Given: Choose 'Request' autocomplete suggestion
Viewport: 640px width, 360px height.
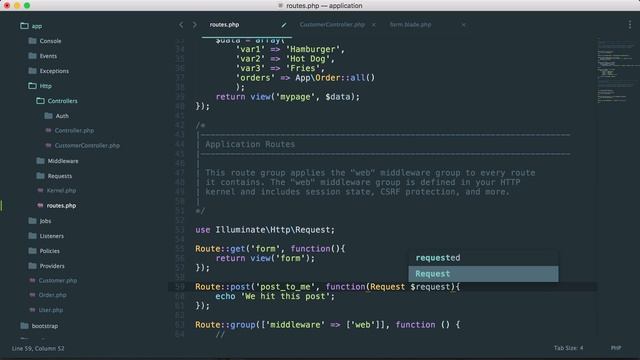Looking at the screenshot, I should tap(483, 274).
